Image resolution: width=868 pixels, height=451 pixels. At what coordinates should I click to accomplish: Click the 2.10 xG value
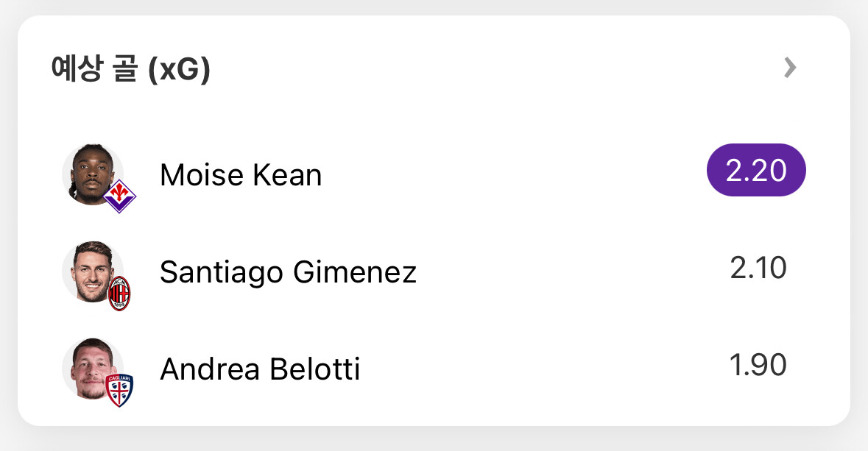(758, 269)
